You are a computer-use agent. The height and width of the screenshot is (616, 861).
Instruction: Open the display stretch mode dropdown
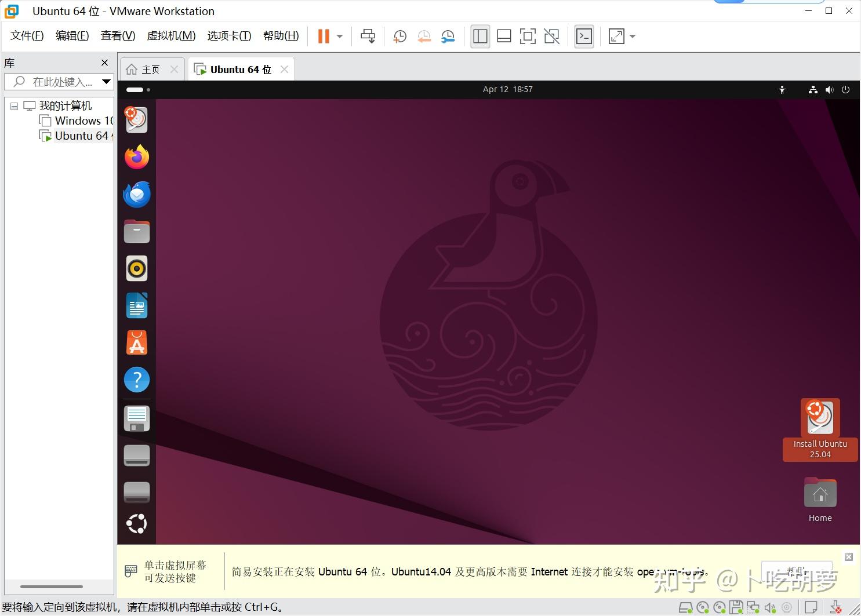point(632,36)
